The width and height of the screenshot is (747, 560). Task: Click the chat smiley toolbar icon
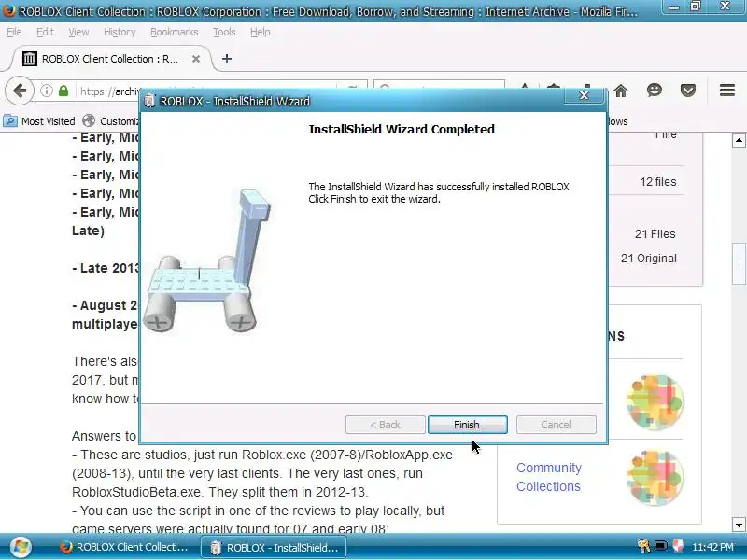pyautogui.click(x=655, y=90)
